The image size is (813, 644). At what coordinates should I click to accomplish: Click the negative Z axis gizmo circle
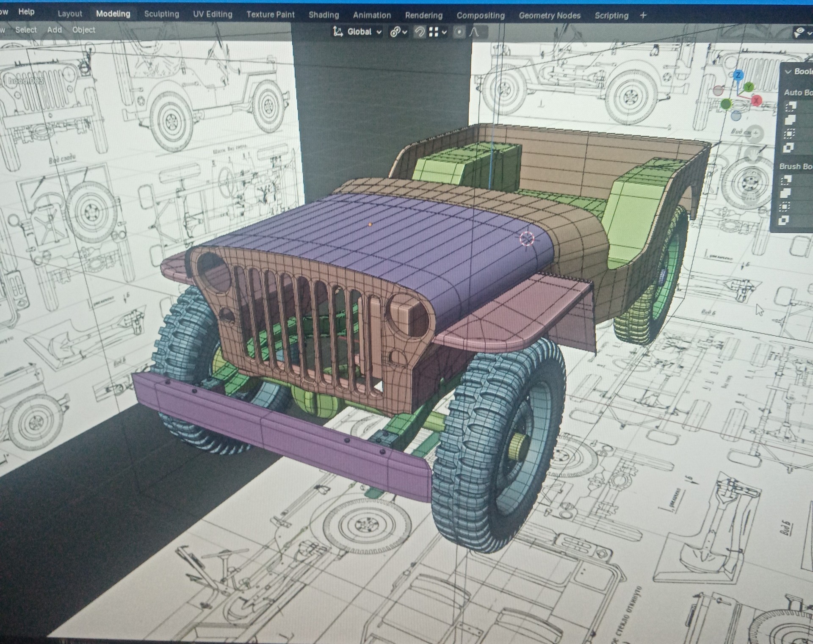pos(736,116)
